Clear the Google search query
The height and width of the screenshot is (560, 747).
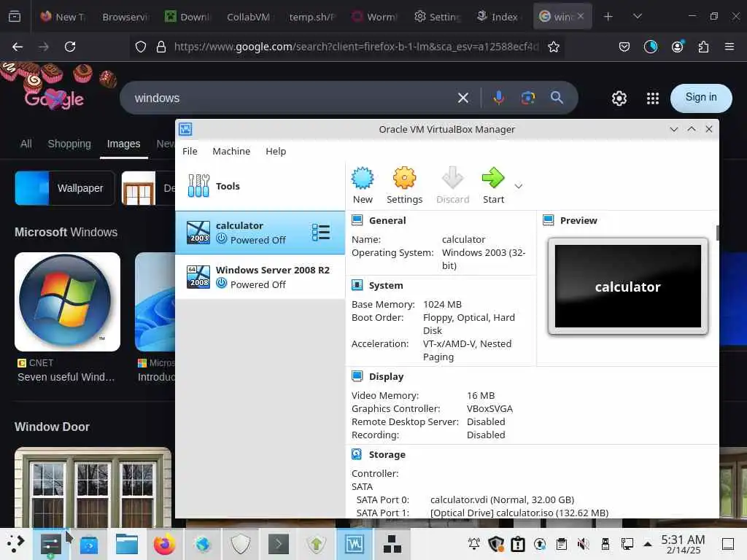pyautogui.click(x=462, y=98)
